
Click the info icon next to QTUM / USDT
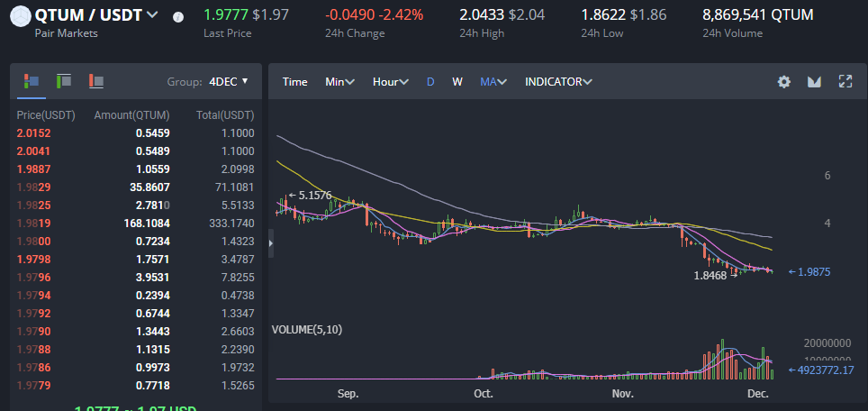pos(177,17)
